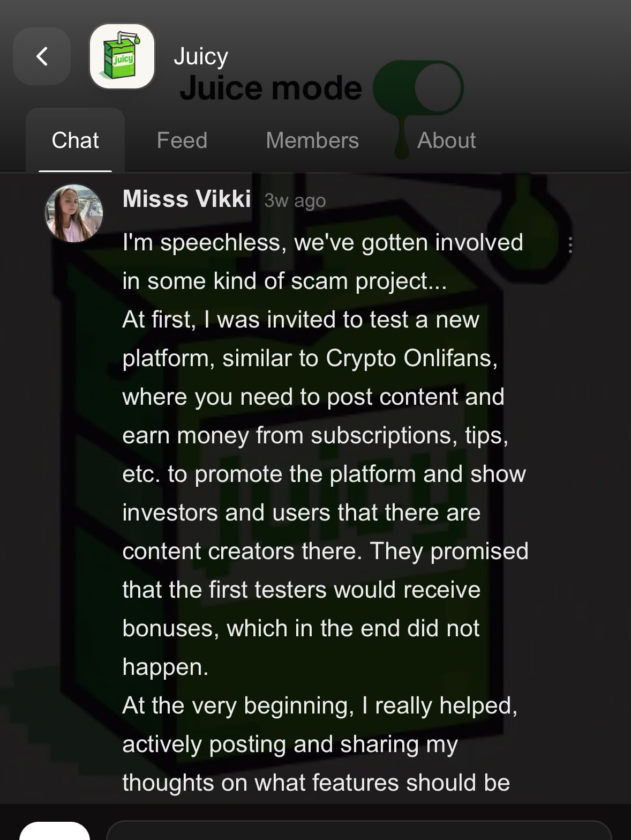Image resolution: width=631 pixels, height=840 pixels.
Task: Click the 'I'm speechless' opening message line
Action: click(323, 243)
